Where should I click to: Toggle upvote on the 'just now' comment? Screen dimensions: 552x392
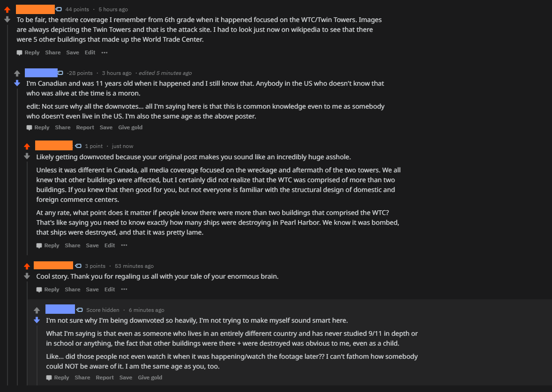tap(27, 146)
